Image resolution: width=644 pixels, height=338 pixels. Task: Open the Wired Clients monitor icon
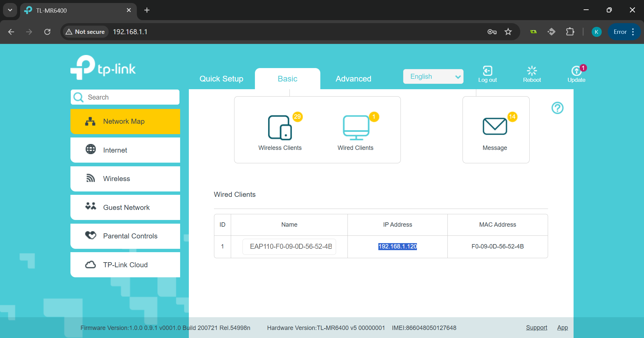coord(356,128)
